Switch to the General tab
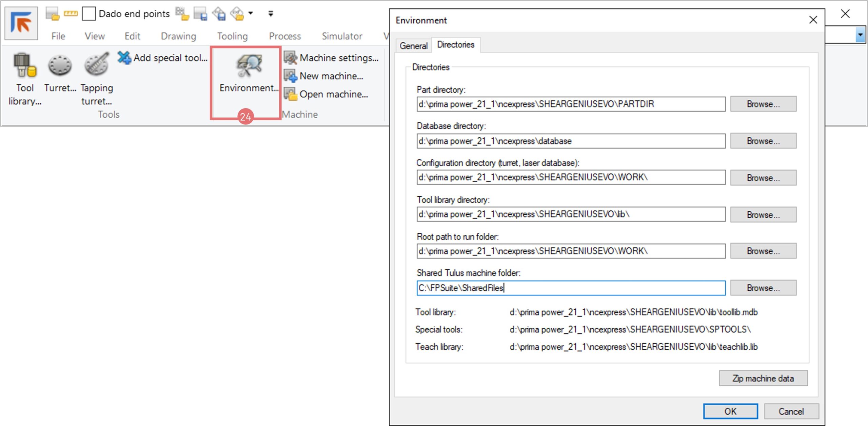Image resolution: width=868 pixels, height=426 pixels. tap(413, 46)
